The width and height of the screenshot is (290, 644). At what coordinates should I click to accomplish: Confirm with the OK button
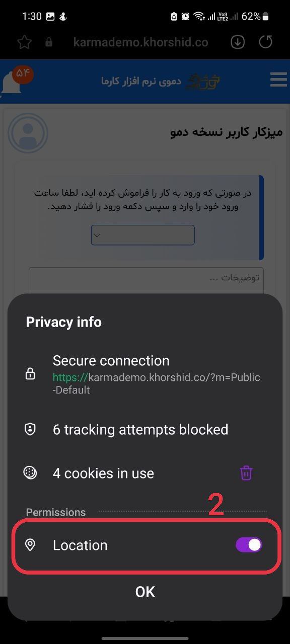click(145, 592)
